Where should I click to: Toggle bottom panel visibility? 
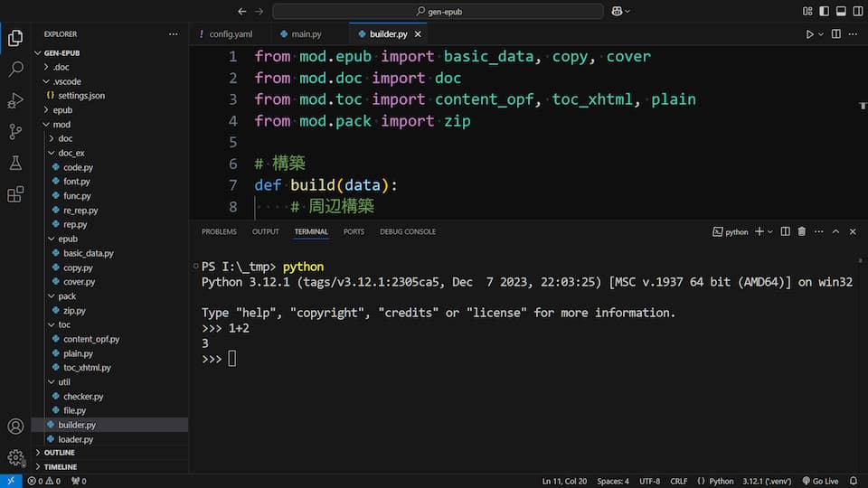click(x=841, y=11)
